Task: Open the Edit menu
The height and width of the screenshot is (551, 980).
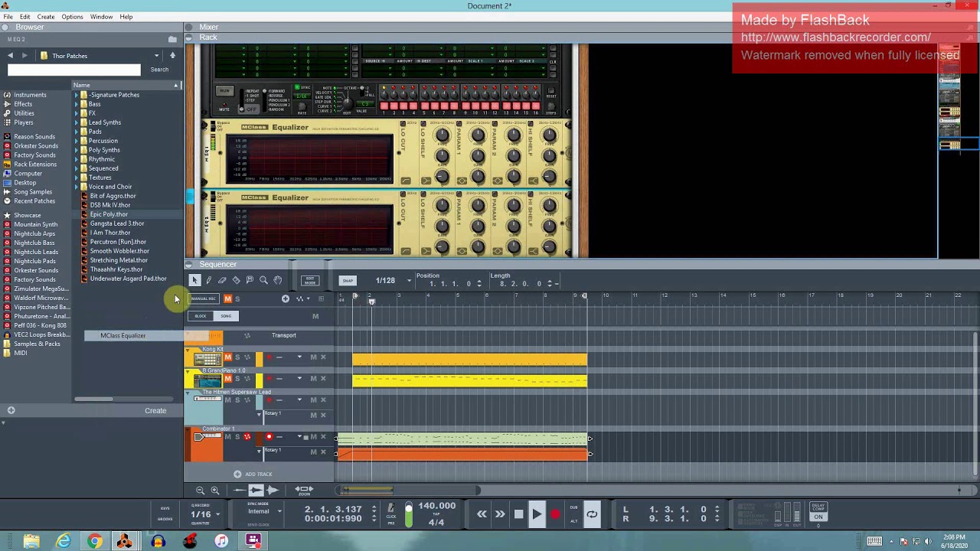Action: pos(25,17)
